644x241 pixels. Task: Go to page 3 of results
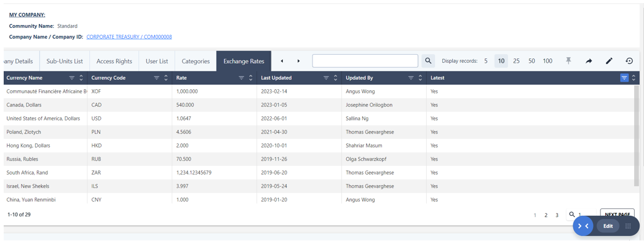pyautogui.click(x=557, y=215)
